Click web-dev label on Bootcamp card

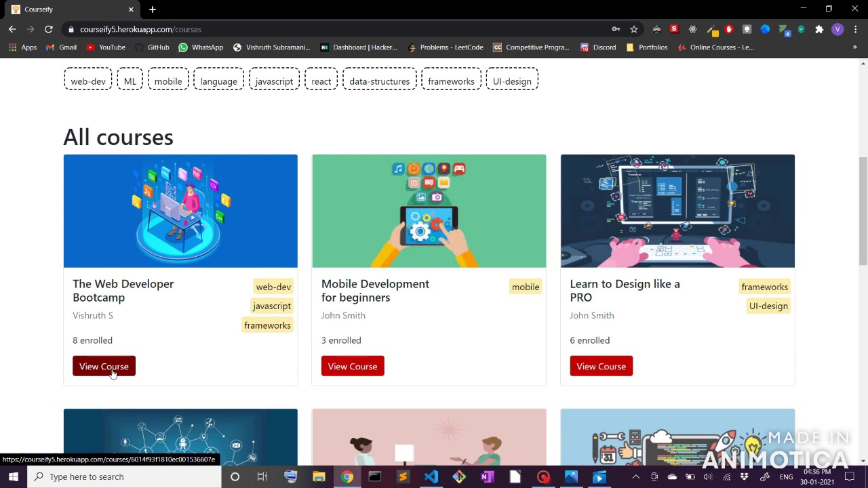273,287
